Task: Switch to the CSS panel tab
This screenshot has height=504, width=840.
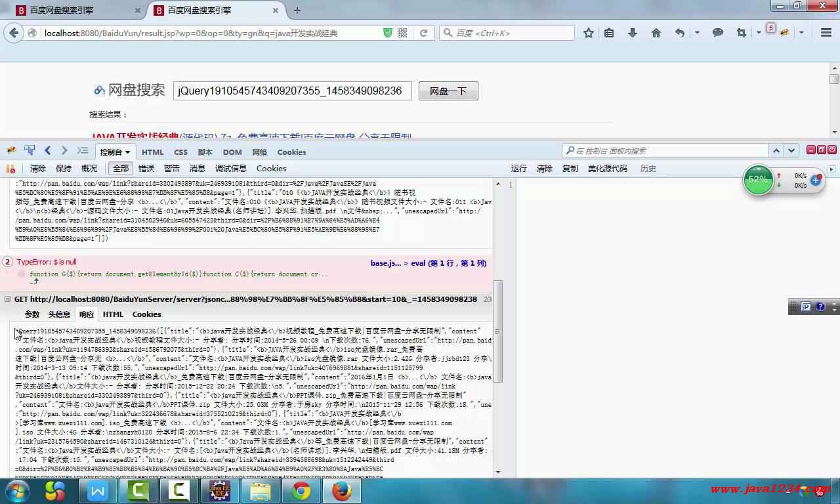Action: point(180,152)
